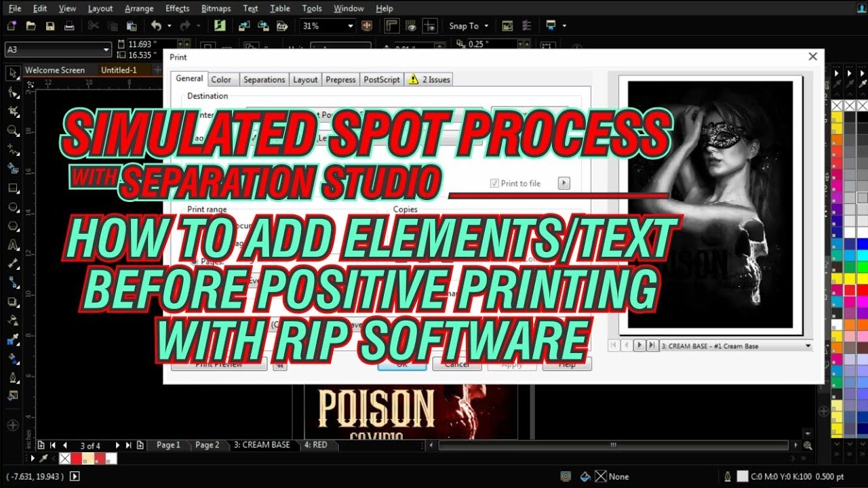Image resolution: width=868 pixels, height=488 pixels.
Task: Click the Save disk icon
Action: point(50,26)
